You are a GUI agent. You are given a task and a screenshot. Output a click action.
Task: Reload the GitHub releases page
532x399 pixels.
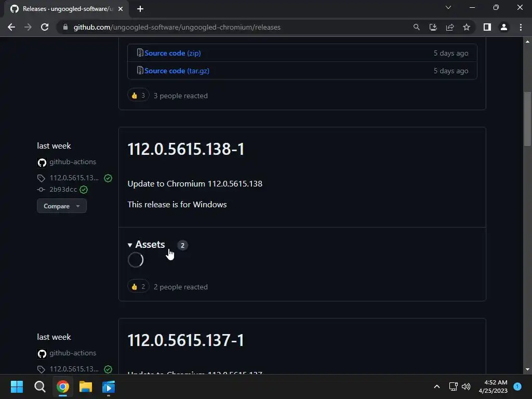pos(45,27)
